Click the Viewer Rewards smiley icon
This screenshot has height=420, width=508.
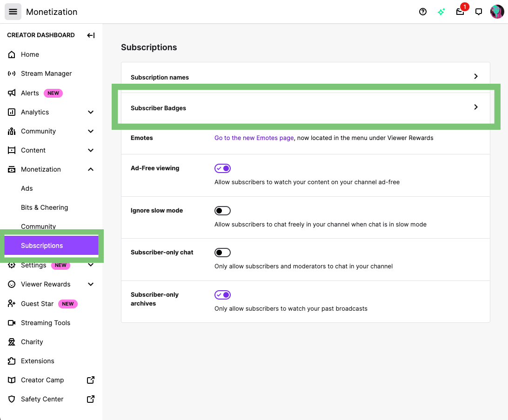click(12, 284)
